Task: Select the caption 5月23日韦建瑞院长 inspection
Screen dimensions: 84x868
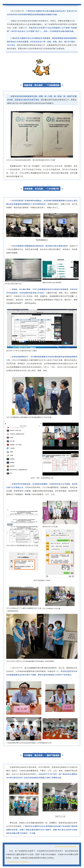Action: pyautogui.click(x=29, y=417)
